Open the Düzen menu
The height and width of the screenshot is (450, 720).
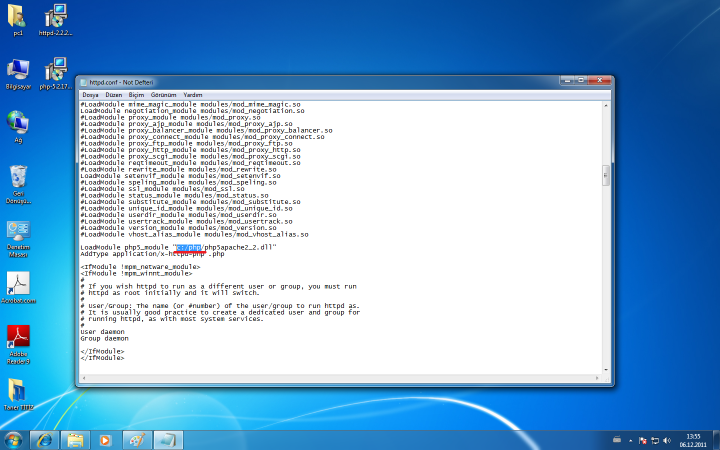[x=113, y=95]
